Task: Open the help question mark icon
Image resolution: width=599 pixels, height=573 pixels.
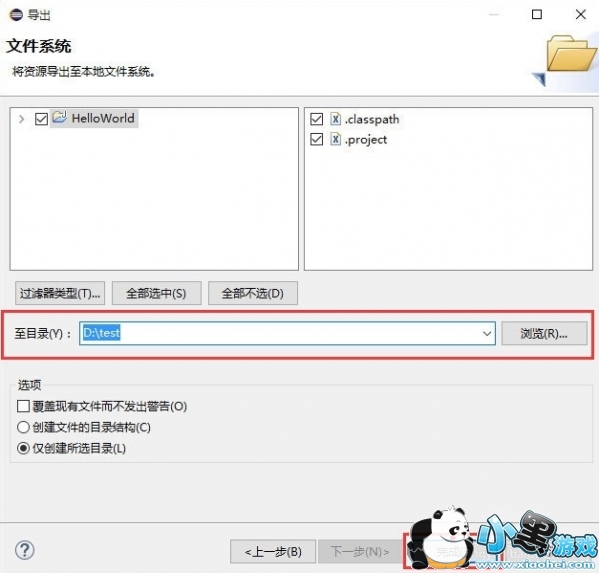Action: point(24,550)
